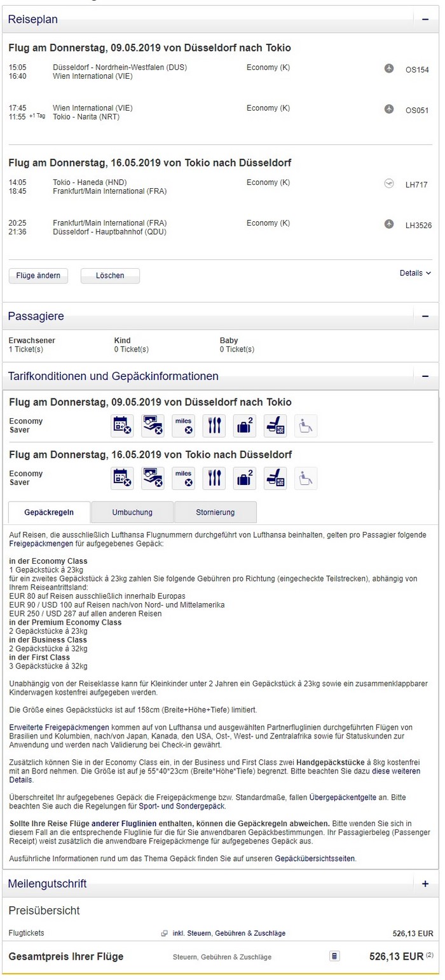Click the meals cutlery icon for Tokio–Düsseldorf fare

click(x=214, y=478)
